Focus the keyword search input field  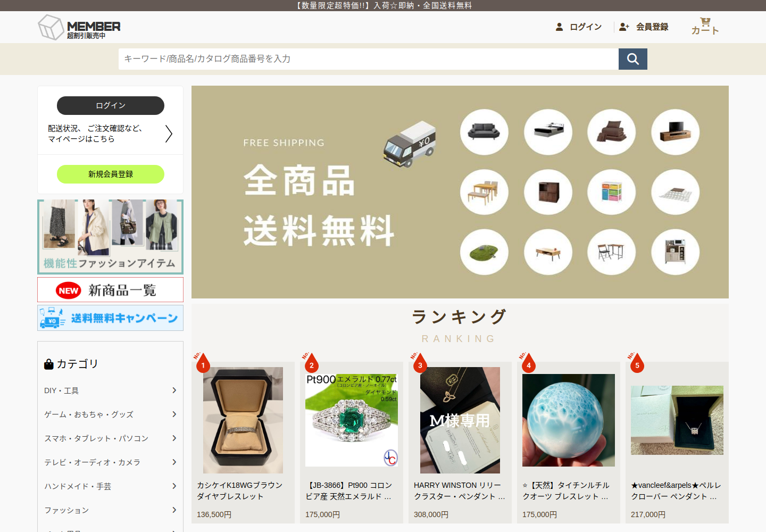pyautogui.click(x=368, y=59)
